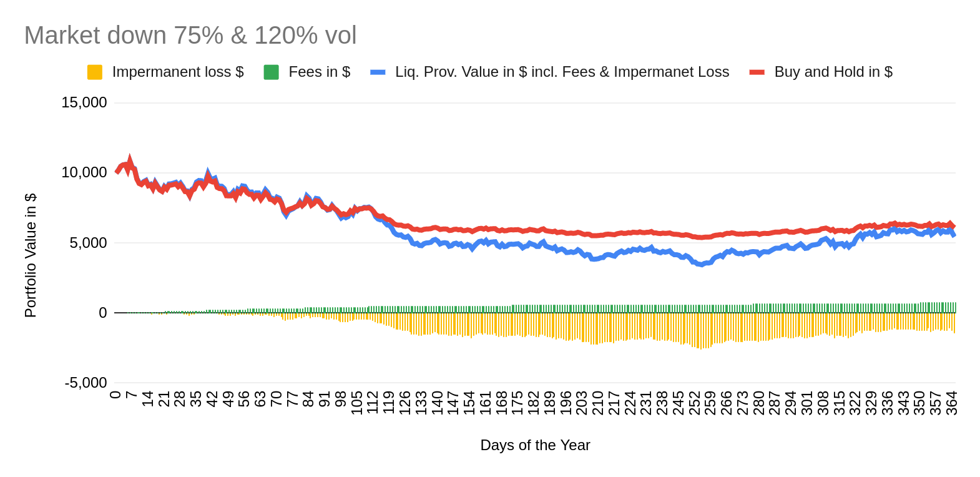Select the 'Impermanent loss $' legend label
This screenshot has width=980, height=477.
[x=177, y=72]
